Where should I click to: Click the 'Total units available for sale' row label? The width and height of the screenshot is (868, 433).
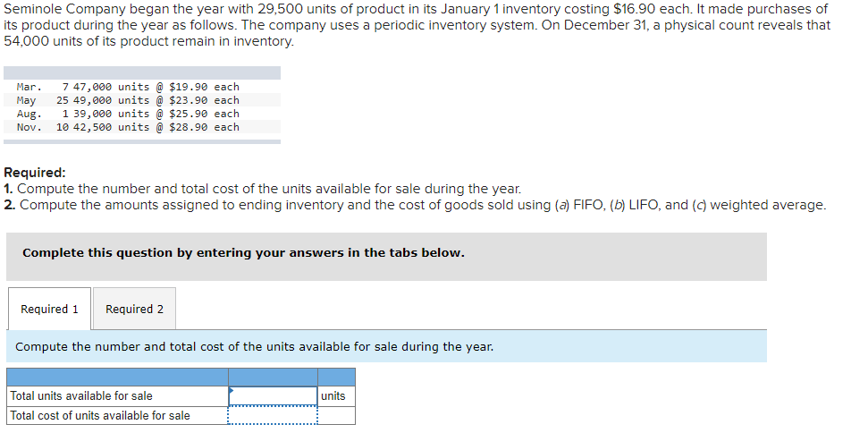81,395
